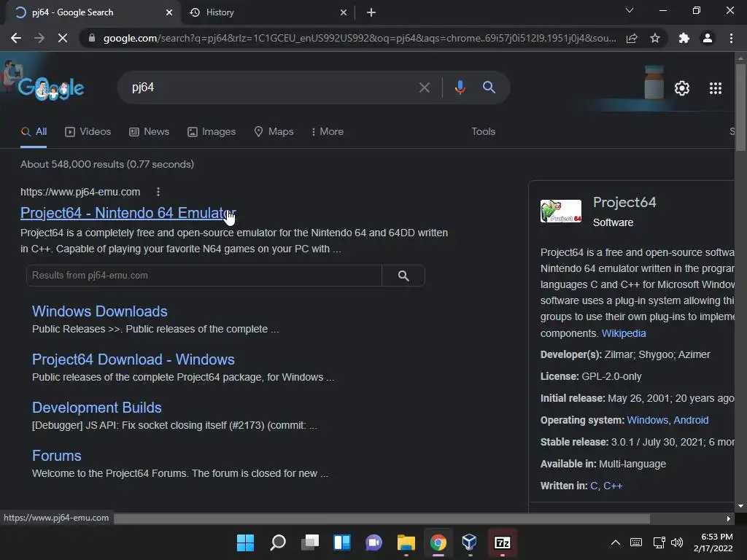
Task: Open Windows taskbar search
Action: tap(278, 542)
